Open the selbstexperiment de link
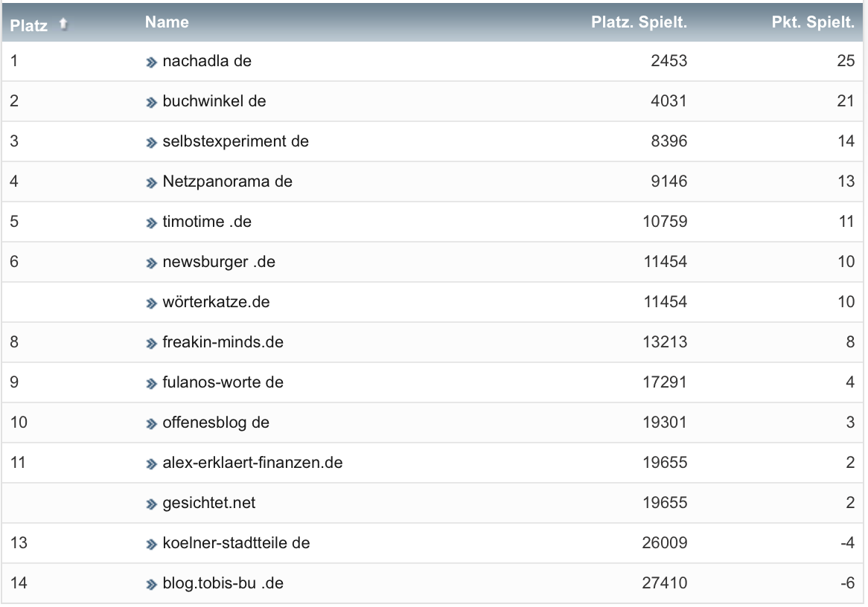Viewport: 868px width, 607px height. coord(236,141)
